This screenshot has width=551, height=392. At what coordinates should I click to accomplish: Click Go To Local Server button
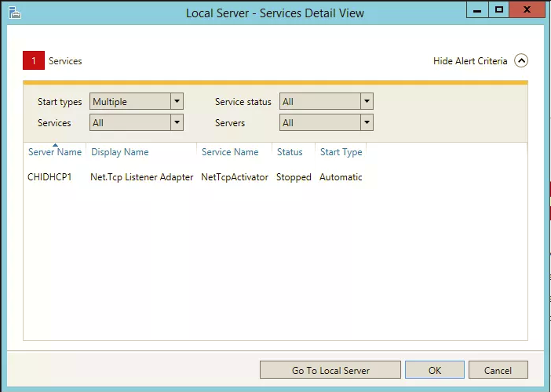pos(330,370)
